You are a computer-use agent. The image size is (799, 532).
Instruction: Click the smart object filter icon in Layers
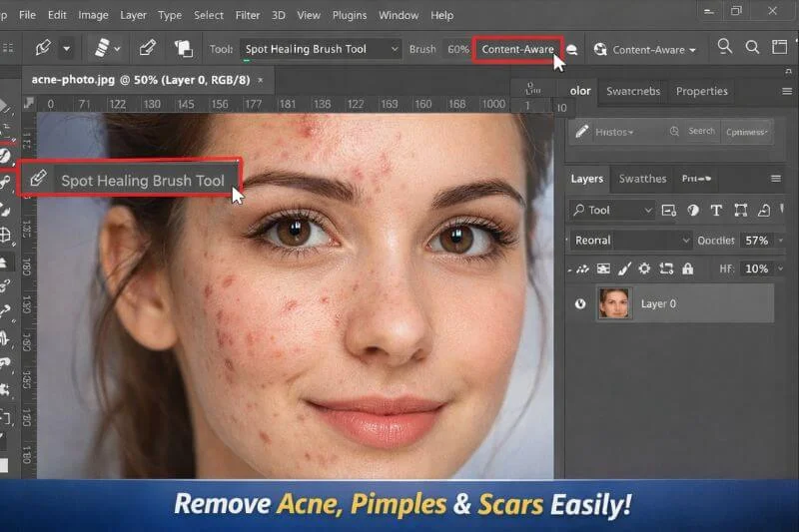click(x=763, y=211)
